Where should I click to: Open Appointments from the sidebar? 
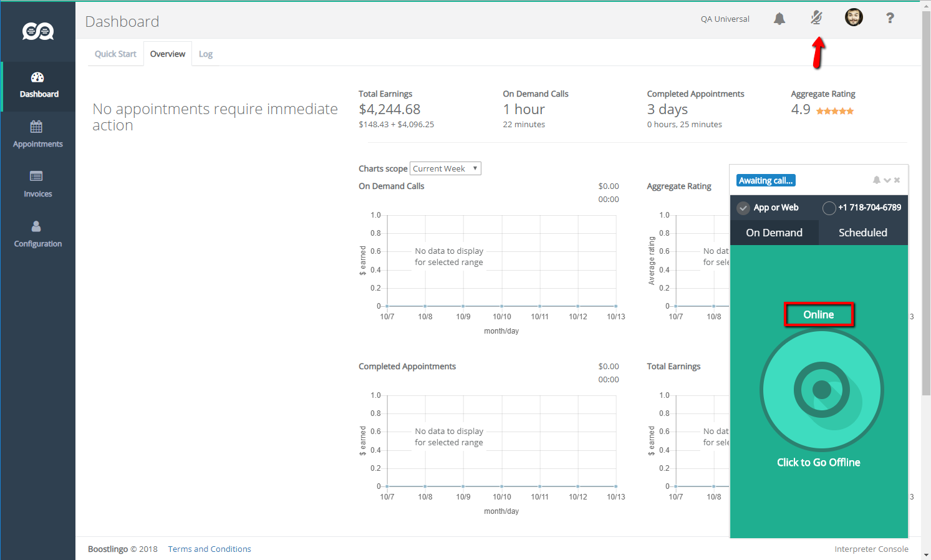pos(38,135)
